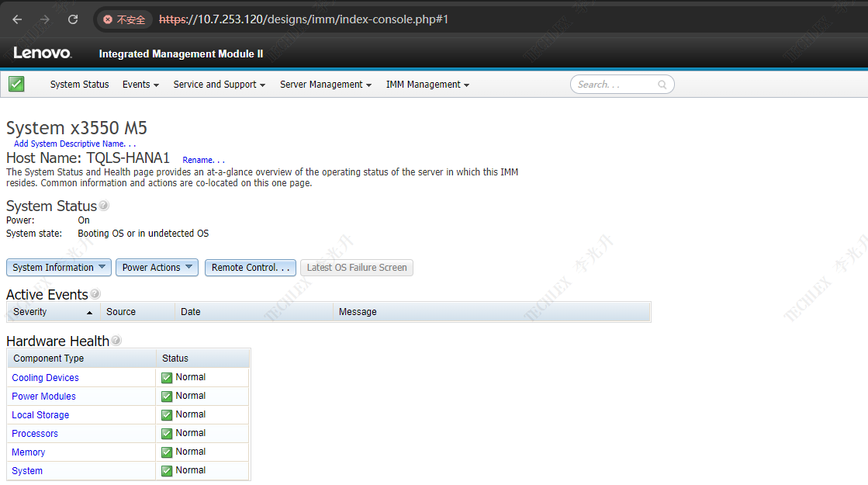Click the search magnifier icon
868x485 pixels.
point(662,84)
